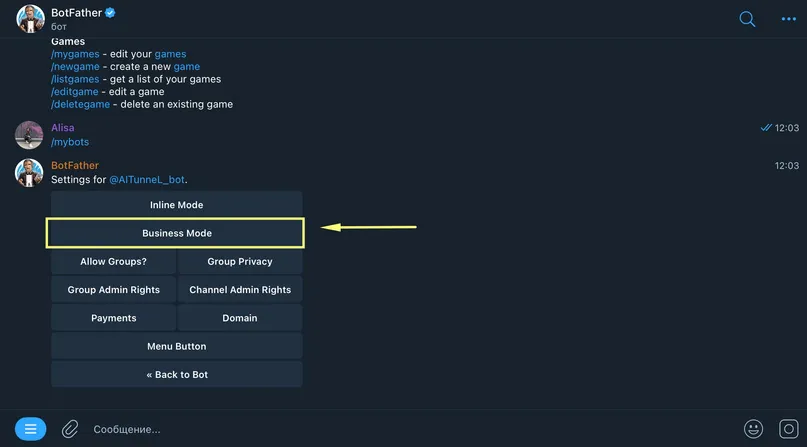
Task: Open Group Admin Rights
Action: (x=113, y=290)
